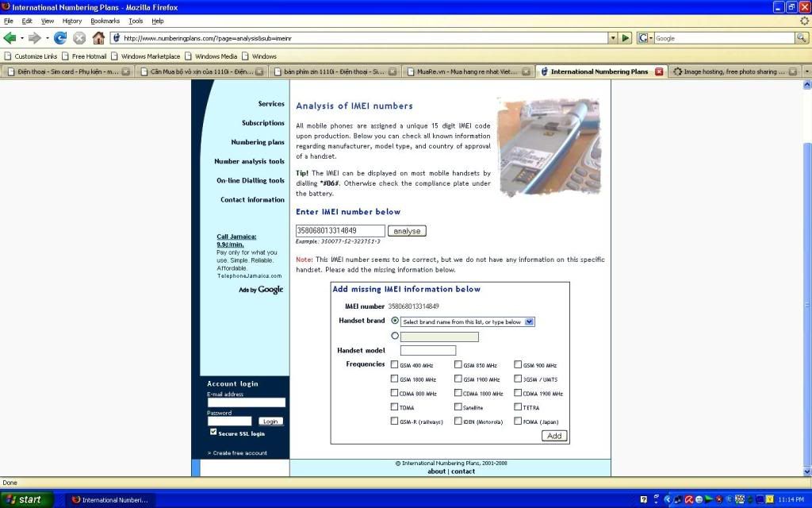Open the Call Jamaica ad link
812x508 pixels.
coord(236,241)
